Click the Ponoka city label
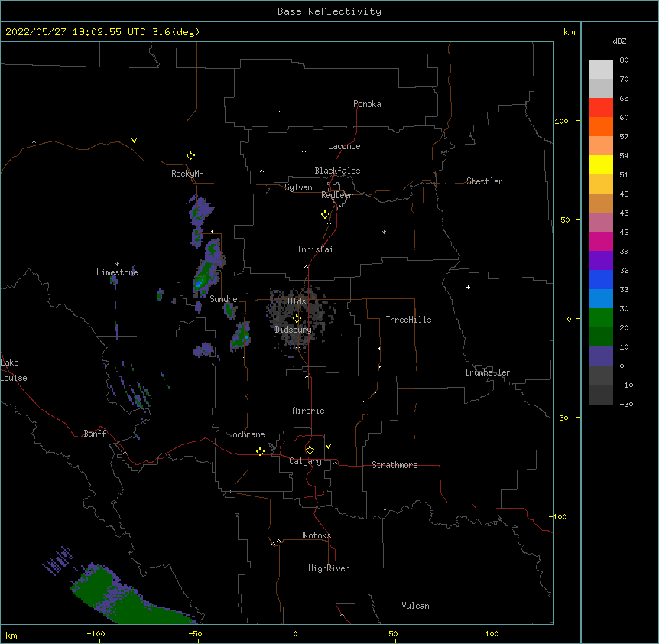This screenshot has height=644, width=659. [367, 104]
